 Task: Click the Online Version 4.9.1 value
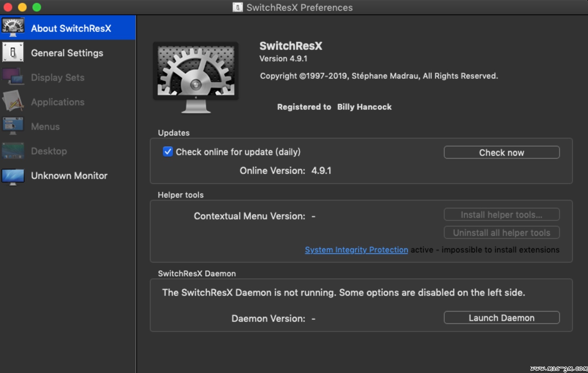(x=321, y=170)
